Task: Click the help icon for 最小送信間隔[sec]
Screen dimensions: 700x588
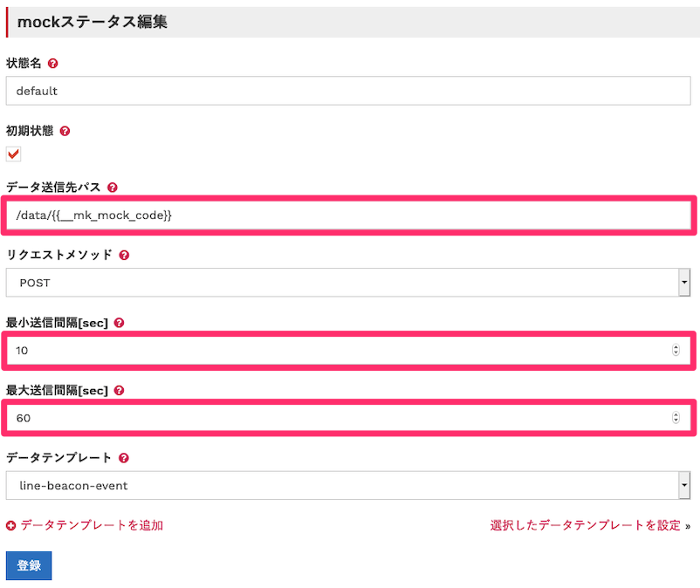Action: tap(119, 322)
